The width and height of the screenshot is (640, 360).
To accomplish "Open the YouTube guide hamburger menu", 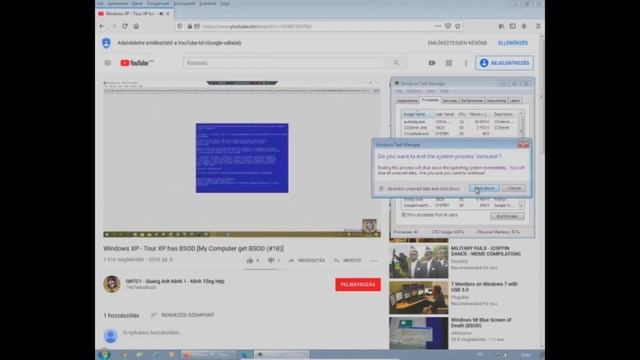I will tap(107, 63).
